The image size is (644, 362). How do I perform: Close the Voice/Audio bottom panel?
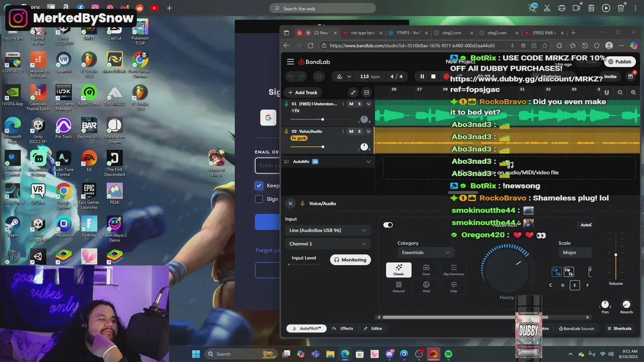pos(290,204)
